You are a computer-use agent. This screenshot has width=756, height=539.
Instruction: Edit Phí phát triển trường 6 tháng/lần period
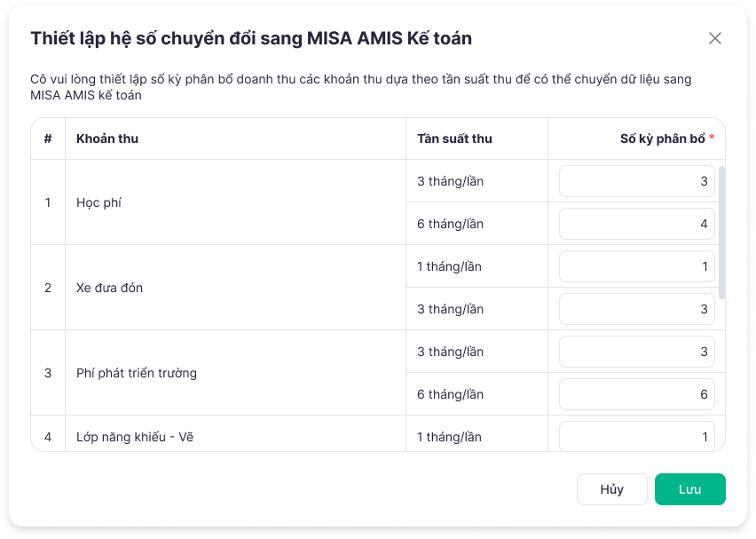636,394
